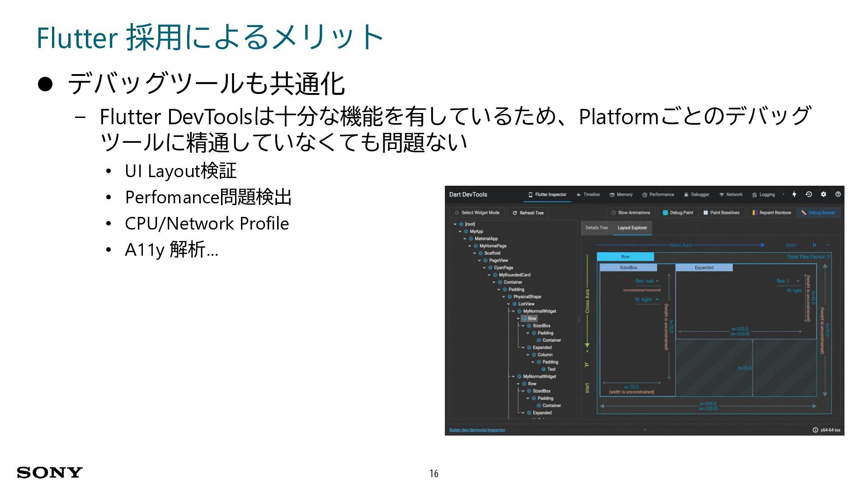Click the Total Flex Factor: 1 label
The image size is (868, 488).
point(808,257)
